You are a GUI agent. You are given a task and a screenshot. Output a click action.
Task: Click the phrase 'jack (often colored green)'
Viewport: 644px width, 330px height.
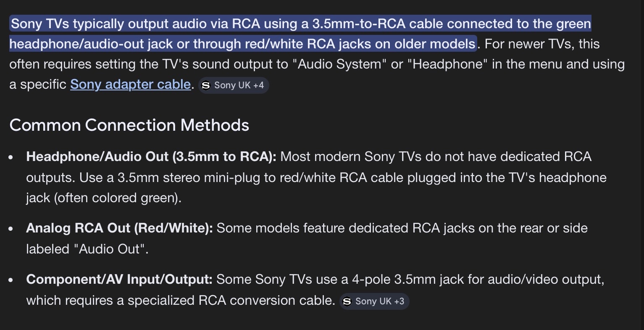pyautogui.click(x=103, y=198)
